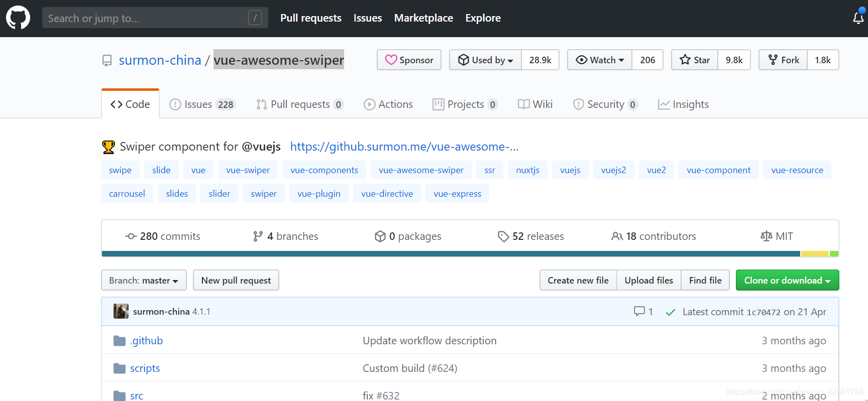This screenshot has height=401, width=868.
Task: Click the src folder icon
Action: (120, 396)
